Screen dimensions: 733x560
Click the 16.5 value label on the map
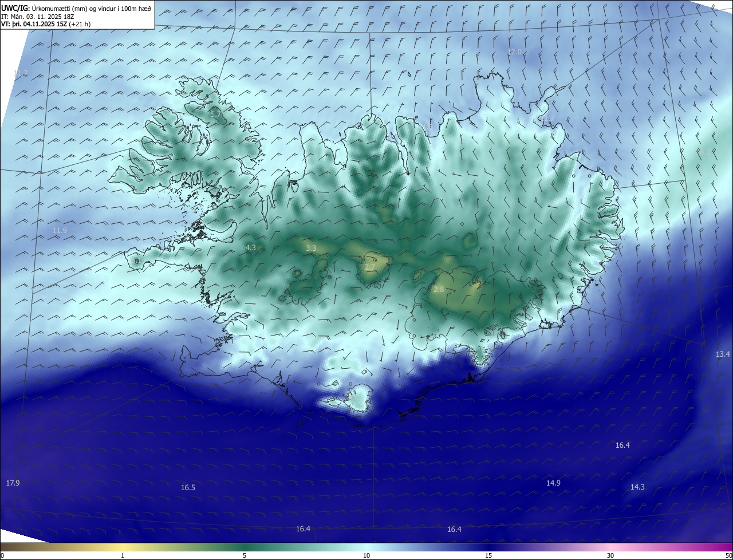click(x=188, y=488)
